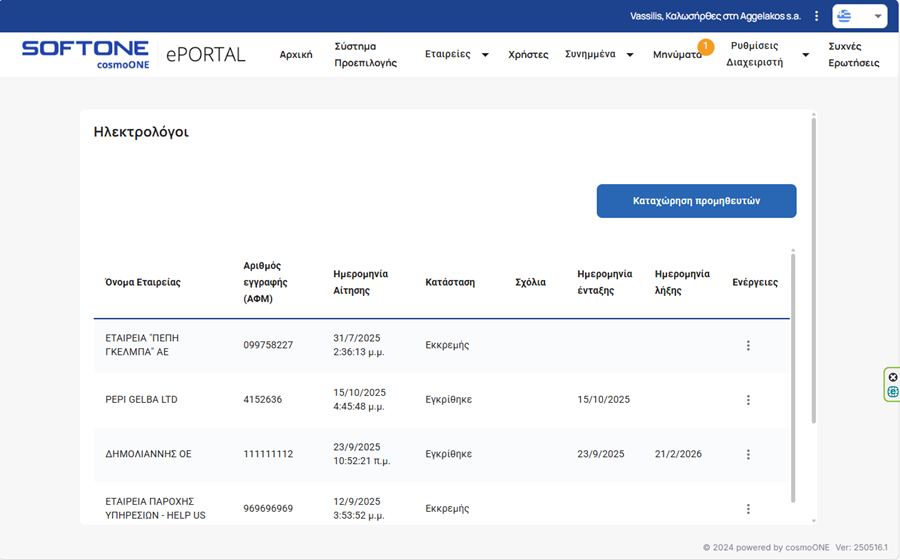The image size is (900, 560).
Task: Go to the Αρχική menu item
Action: [x=296, y=55]
